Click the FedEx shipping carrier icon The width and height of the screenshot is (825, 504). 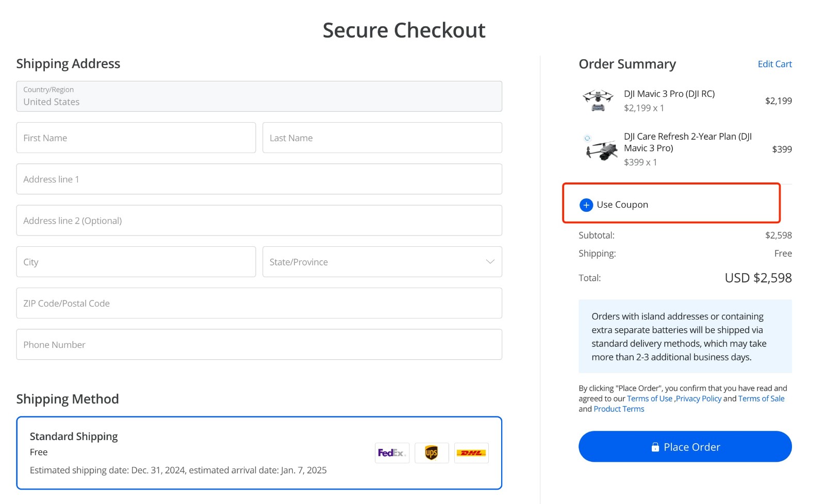(392, 452)
